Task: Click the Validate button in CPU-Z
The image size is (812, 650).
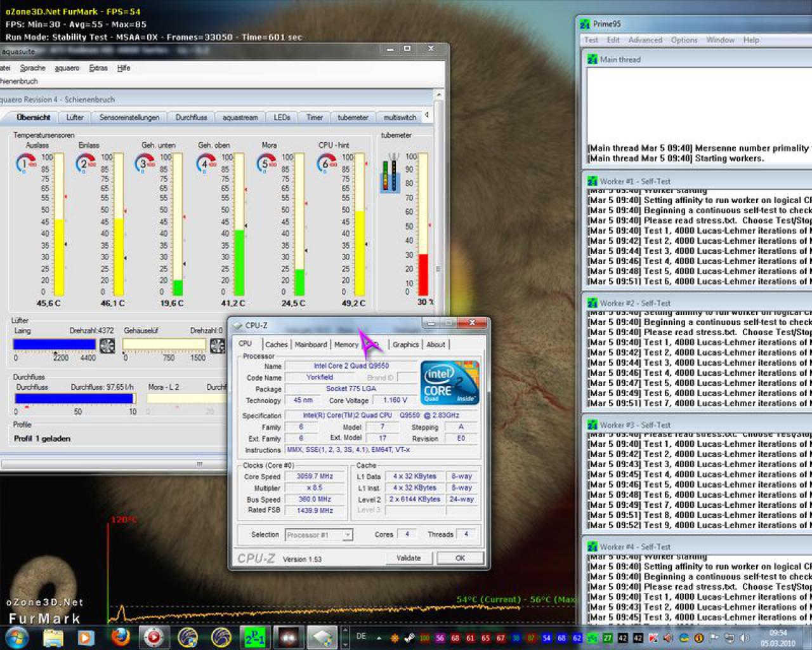Action: point(409,558)
